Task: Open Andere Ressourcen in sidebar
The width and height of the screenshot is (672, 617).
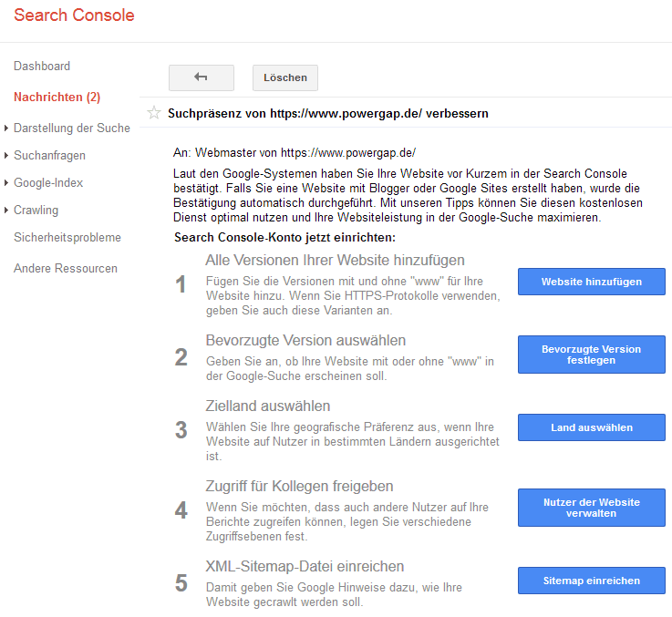Action: [x=66, y=268]
